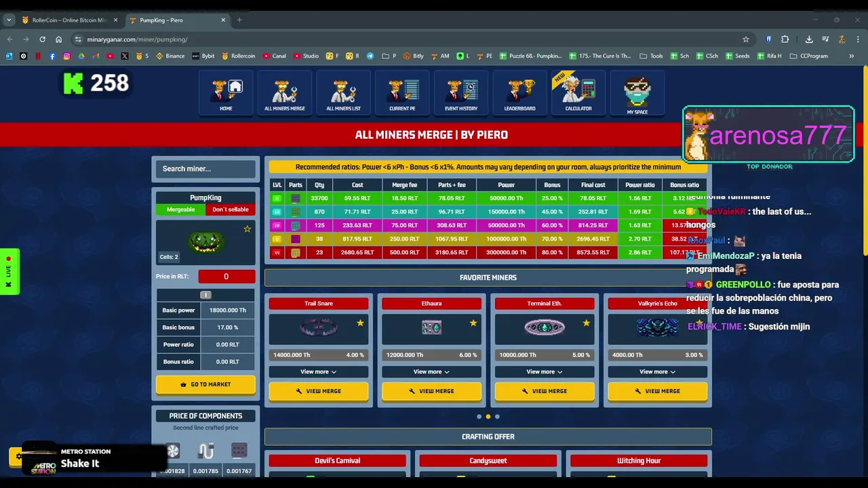Go to third favorite miners carousel page
The width and height of the screenshot is (868, 488).
(x=497, y=417)
